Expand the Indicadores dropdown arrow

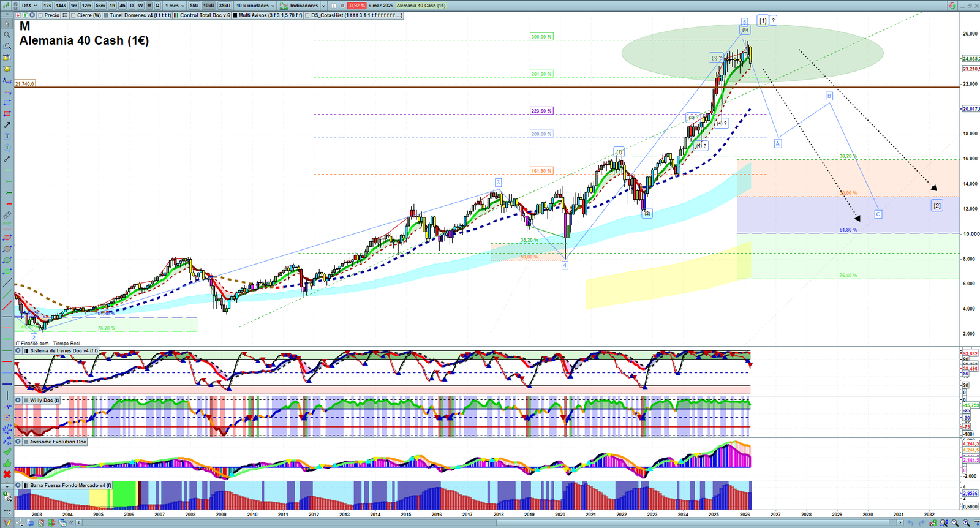tap(323, 6)
